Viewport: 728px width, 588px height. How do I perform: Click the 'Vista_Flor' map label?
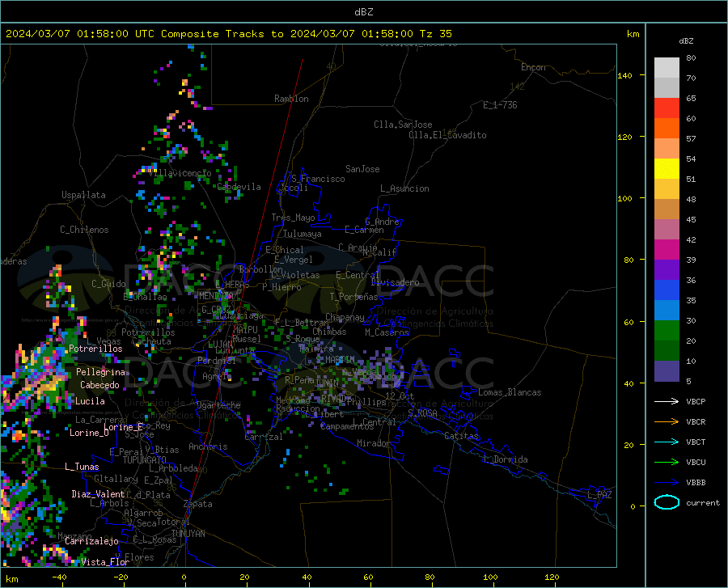105,561
